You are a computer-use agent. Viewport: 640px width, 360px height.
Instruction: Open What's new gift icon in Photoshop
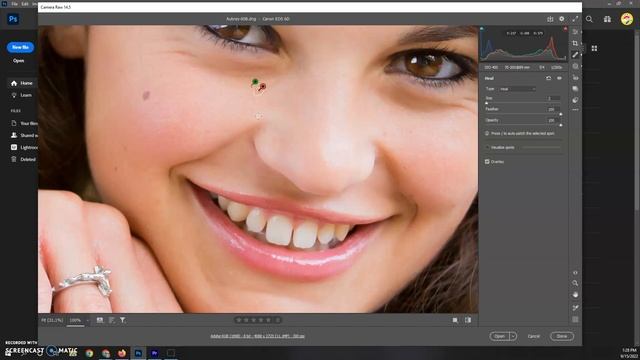tap(607, 19)
